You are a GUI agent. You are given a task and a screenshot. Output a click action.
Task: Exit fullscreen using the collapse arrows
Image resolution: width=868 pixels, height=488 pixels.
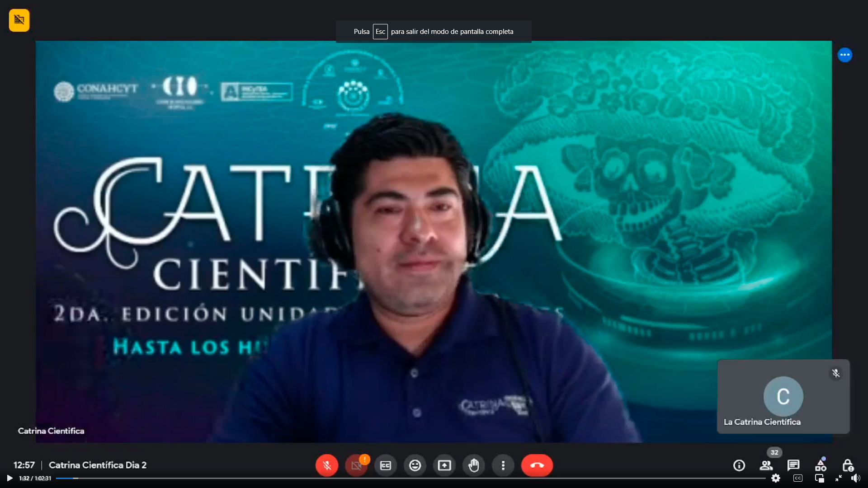click(x=839, y=478)
